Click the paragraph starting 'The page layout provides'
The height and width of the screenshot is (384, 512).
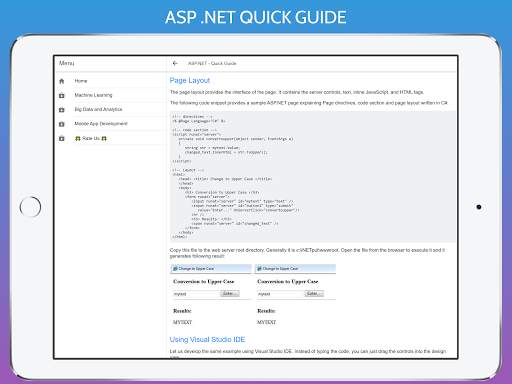[297, 92]
